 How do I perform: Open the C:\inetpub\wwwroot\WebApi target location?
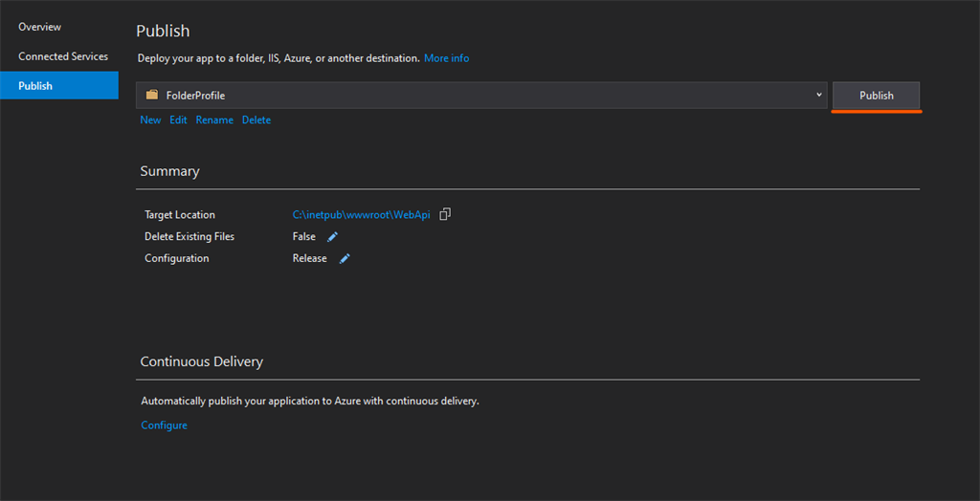pyautogui.click(x=362, y=215)
